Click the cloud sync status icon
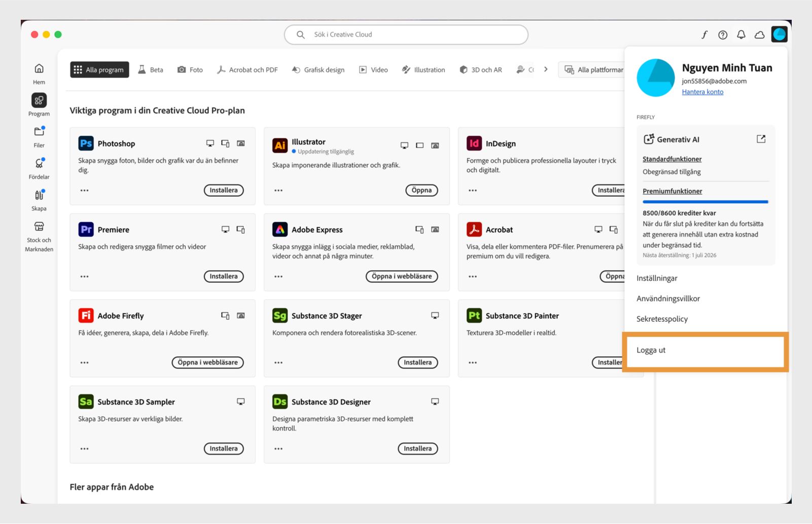This screenshot has height=524, width=812. click(759, 34)
